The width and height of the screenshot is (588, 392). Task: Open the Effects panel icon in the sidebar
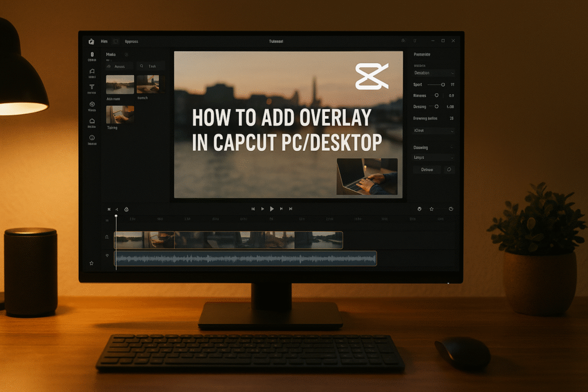92,103
